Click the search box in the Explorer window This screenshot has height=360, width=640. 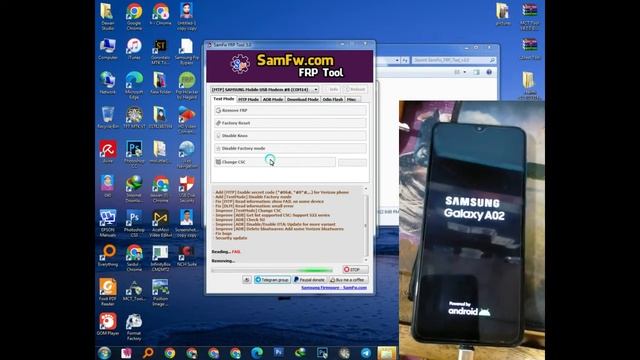454,60
